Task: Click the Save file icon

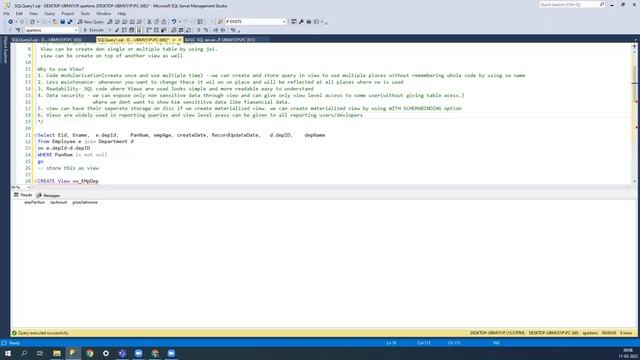Action: tap(62, 22)
